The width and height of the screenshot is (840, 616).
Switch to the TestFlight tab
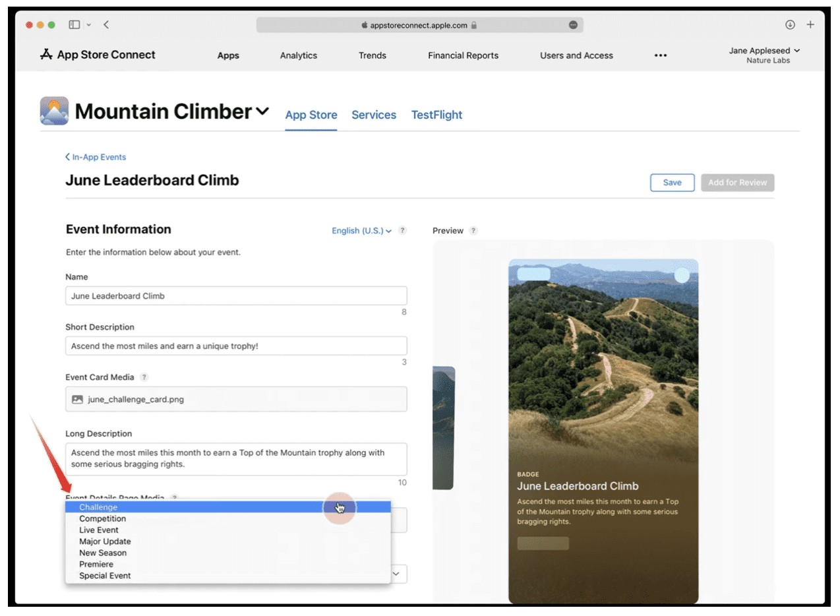tap(436, 114)
